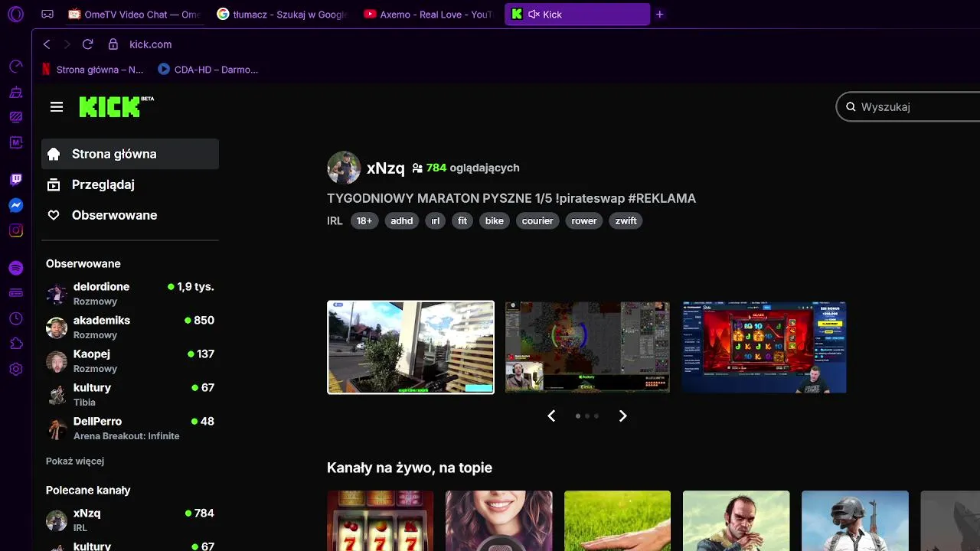Open CDA-HD bookmark

point(207,70)
